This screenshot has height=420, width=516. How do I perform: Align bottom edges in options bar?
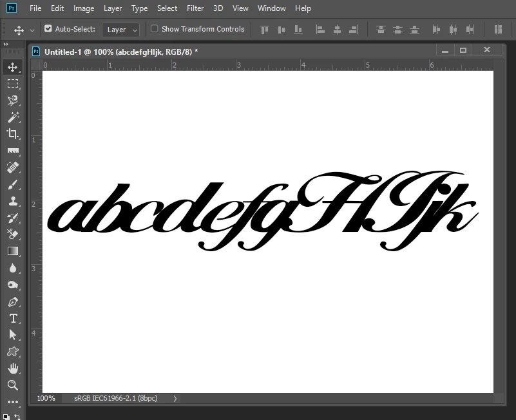(298, 30)
